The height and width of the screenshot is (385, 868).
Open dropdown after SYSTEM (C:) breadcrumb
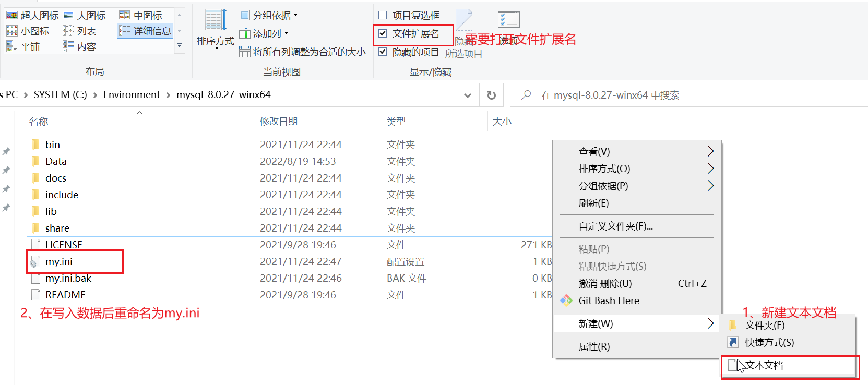coord(95,95)
